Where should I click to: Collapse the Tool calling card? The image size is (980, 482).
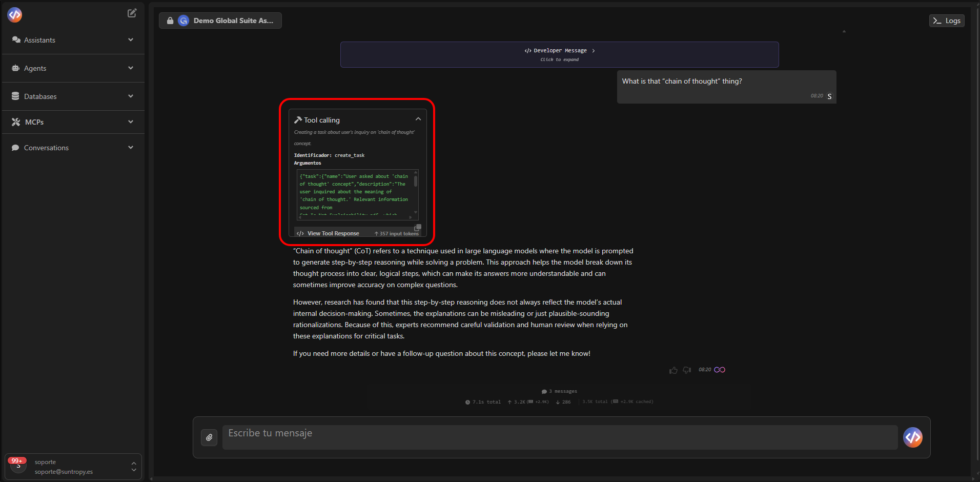(418, 118)
